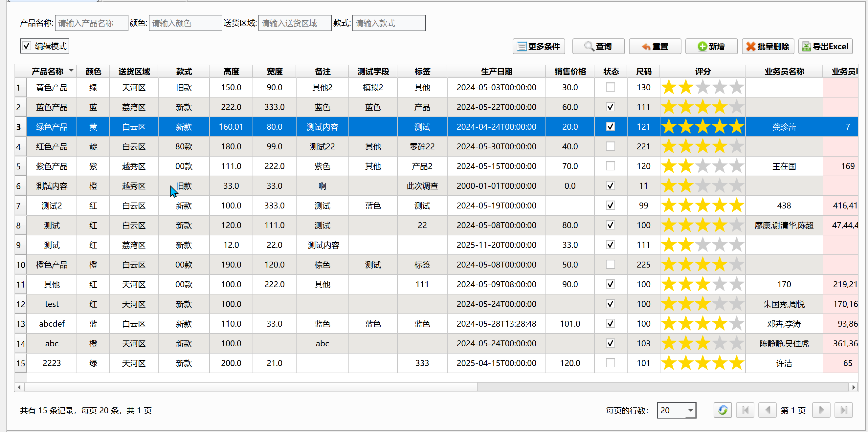Image resolution: width=868 pixels, height=432 pixels.
Task: Add a record with 新增 button
Action: pyautogui.click(x=711, y=47)
